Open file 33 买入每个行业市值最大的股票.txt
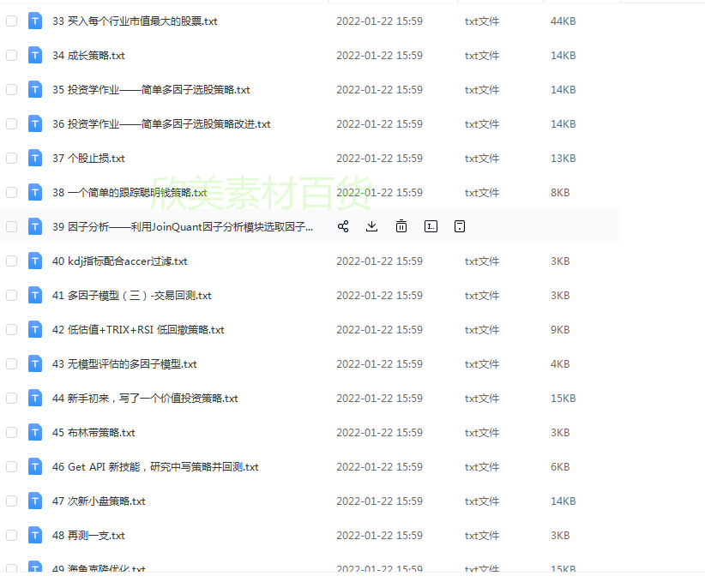Viewport: 705px width, 588px height. (135, 21)
